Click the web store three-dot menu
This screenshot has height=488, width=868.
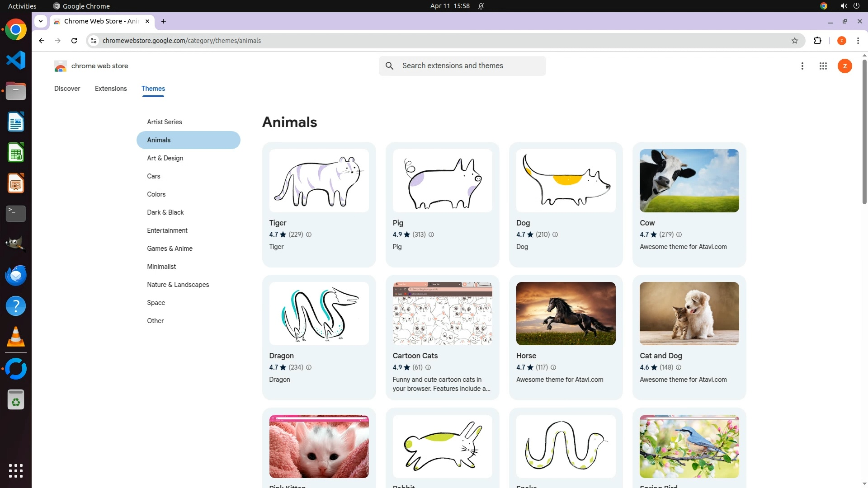click(x=802, y=66)
